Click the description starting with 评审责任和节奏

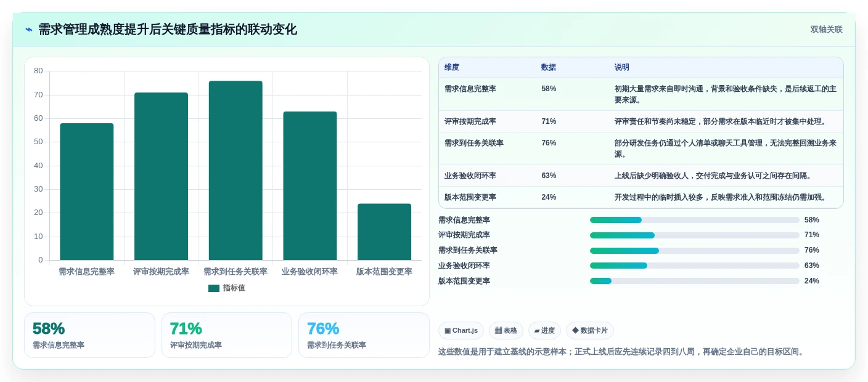721,121
